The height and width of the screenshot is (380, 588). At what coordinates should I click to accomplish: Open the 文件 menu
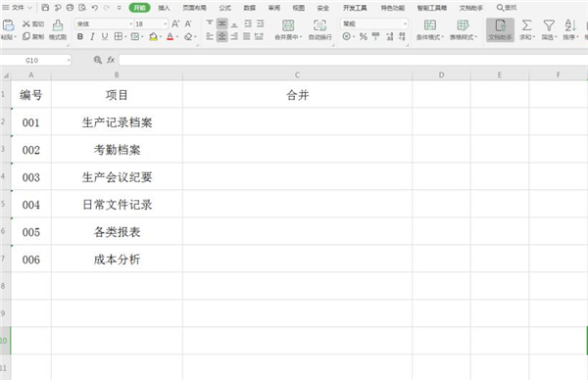coord(18,8)
